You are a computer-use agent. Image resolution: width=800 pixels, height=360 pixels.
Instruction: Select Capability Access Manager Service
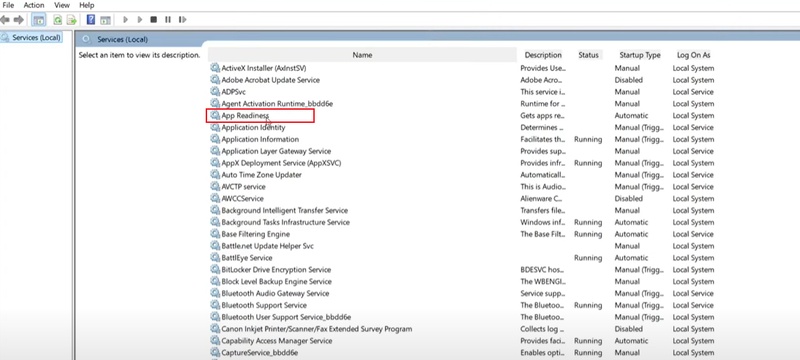(277, 341)
